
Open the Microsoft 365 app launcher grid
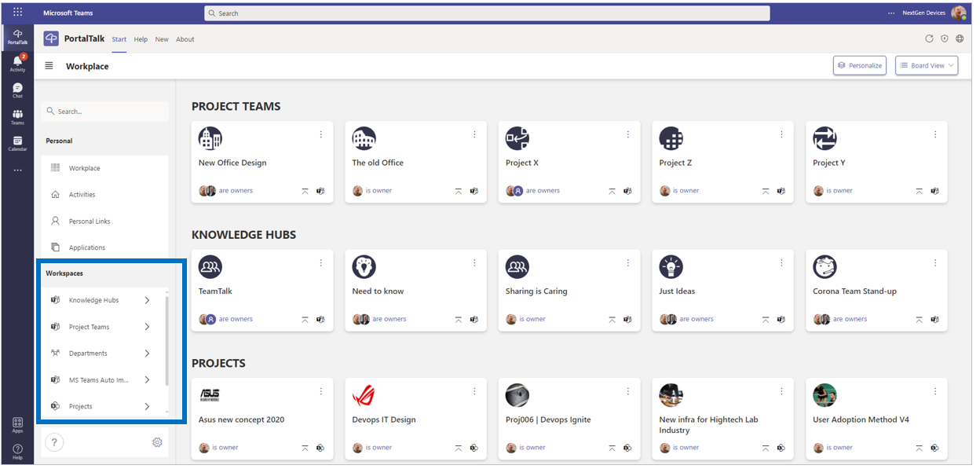17,13
